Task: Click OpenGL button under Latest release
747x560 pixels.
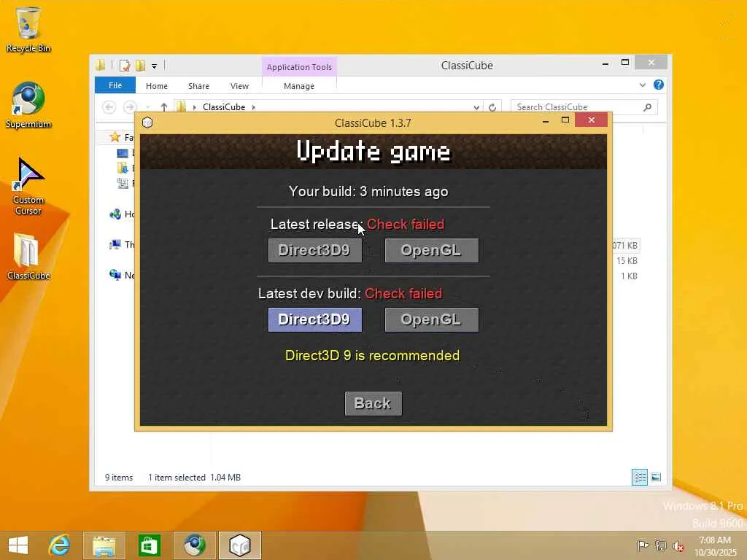Action: [432, 251]
